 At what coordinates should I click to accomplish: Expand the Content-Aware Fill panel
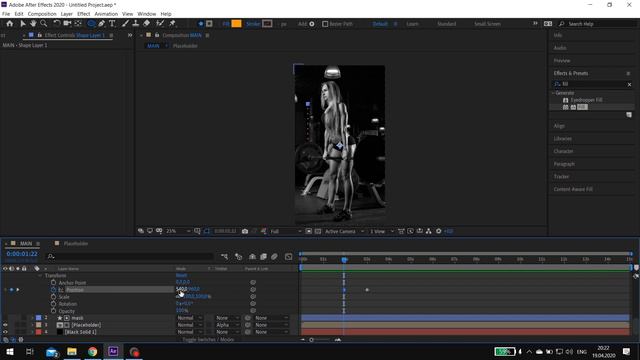[x=573, y=189]
